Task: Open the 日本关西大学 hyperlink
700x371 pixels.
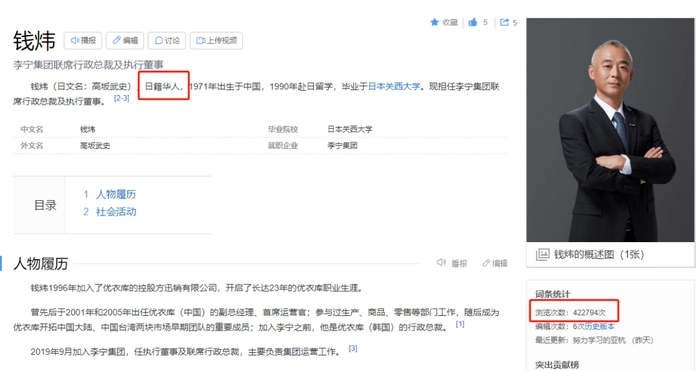Action: (394, 86)
